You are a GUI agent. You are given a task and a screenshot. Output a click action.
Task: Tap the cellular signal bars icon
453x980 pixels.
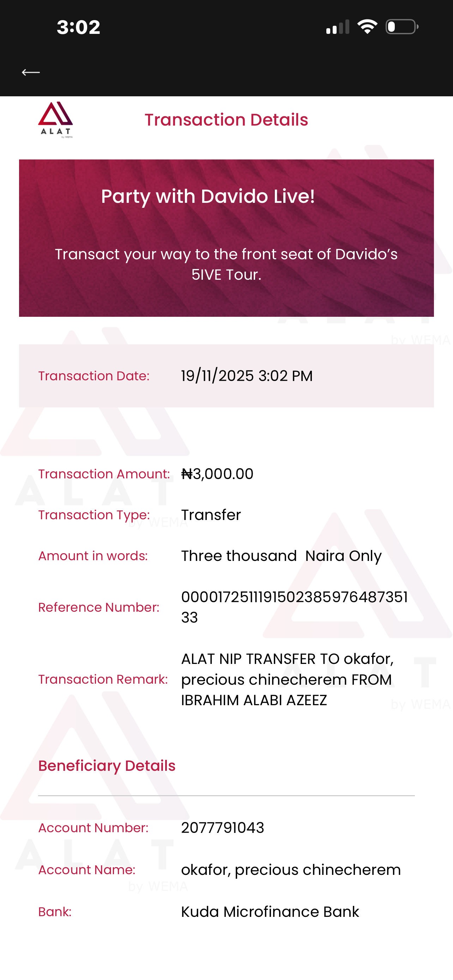(337, 27)
